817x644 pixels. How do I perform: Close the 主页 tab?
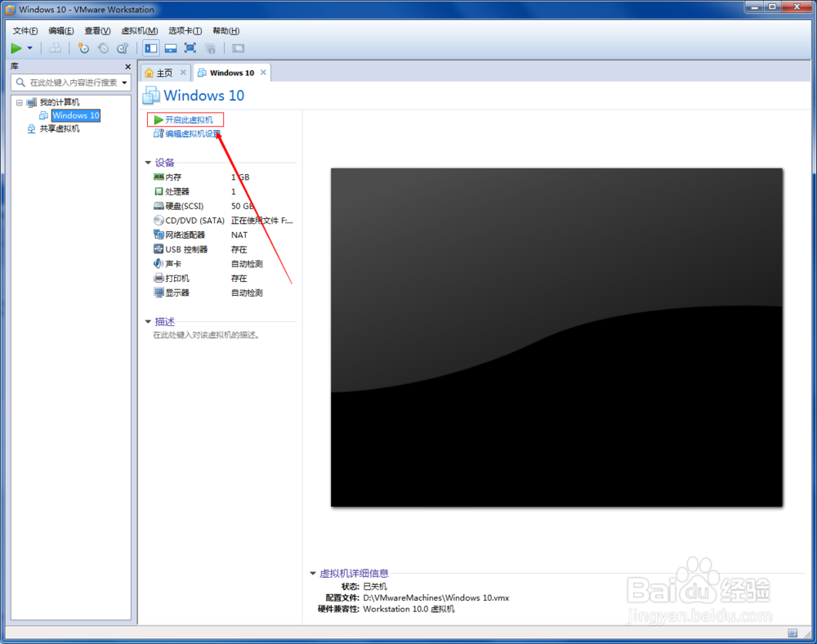coord(183,73)
